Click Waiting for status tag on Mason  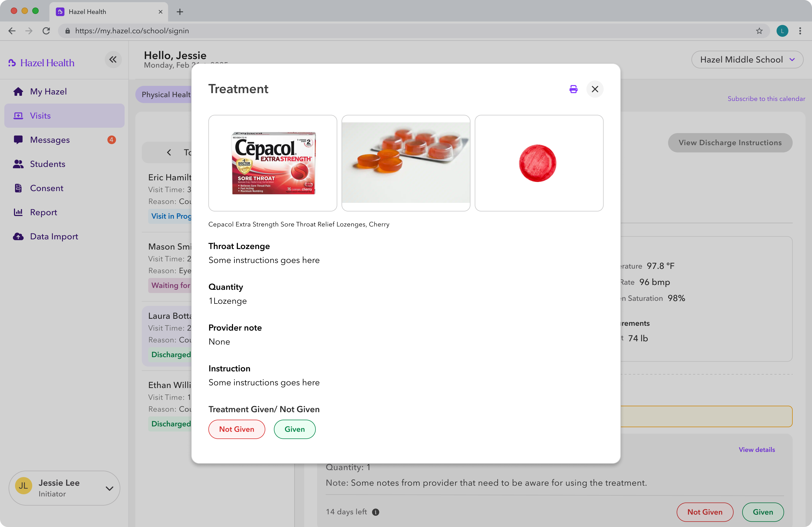(170, 285)
